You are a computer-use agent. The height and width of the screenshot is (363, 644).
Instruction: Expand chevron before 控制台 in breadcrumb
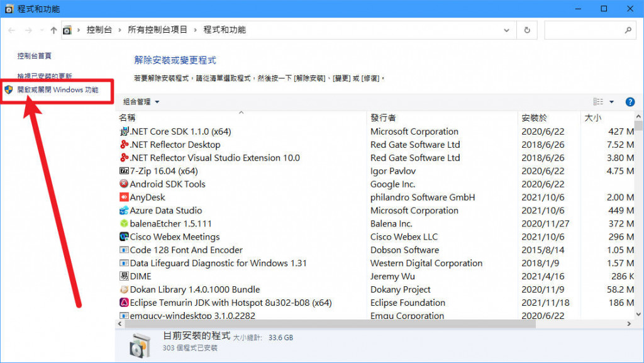click(79, 30)
